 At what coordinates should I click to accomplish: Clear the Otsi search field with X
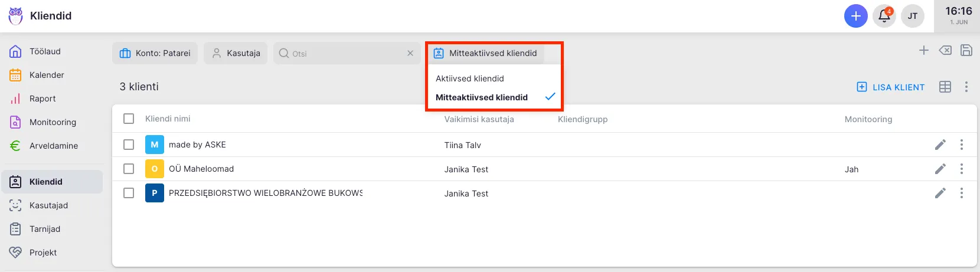click(x=410, y=53)
